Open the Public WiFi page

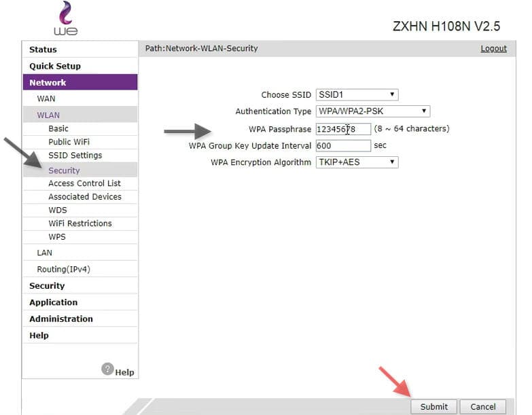click(x=80, y=142)
